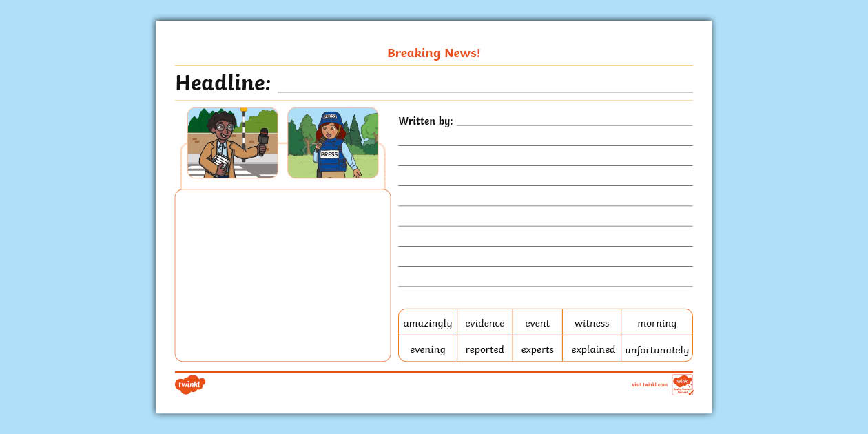The height and width of the screenshot is (434, 868).
Task: Click the large empty drawing box
Action: point(282,275)
